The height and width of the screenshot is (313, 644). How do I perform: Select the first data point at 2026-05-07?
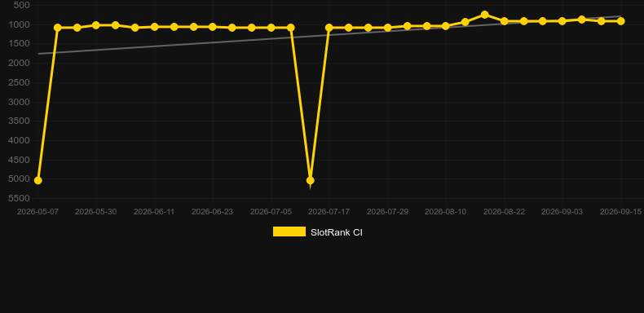(x=37, y=180)
